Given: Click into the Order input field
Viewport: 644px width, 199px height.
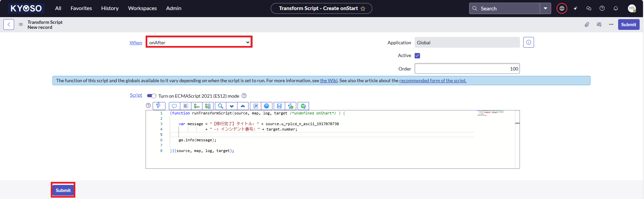Looking at the screenshot, I should (467, 69).
